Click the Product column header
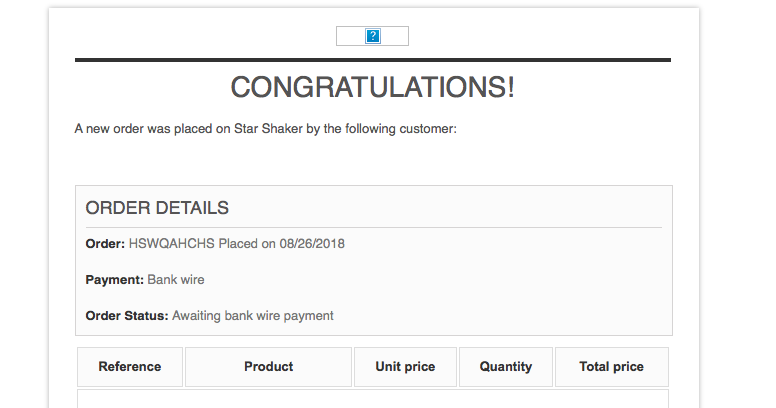 coord(268,367)
